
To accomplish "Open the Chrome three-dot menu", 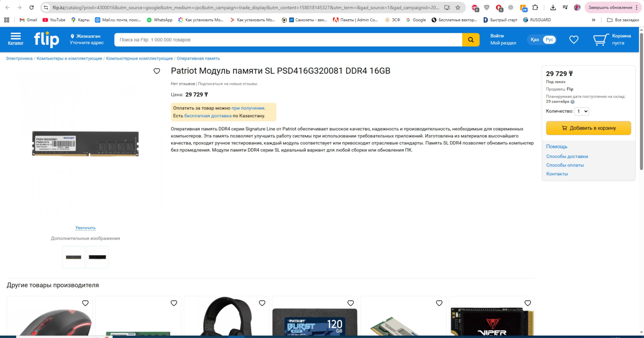I will pos(637,7).
